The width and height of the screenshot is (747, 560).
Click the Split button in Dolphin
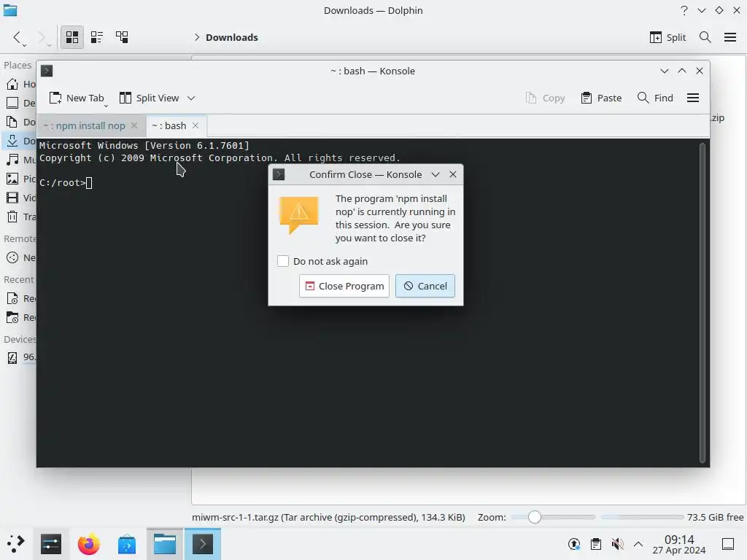[667, 37]
